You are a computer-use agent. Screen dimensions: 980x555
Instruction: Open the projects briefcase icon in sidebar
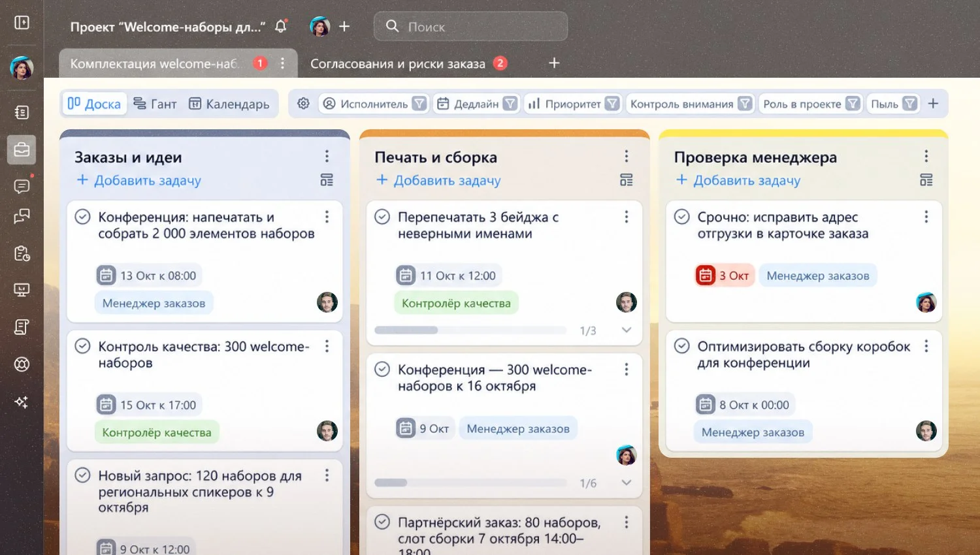22,150
